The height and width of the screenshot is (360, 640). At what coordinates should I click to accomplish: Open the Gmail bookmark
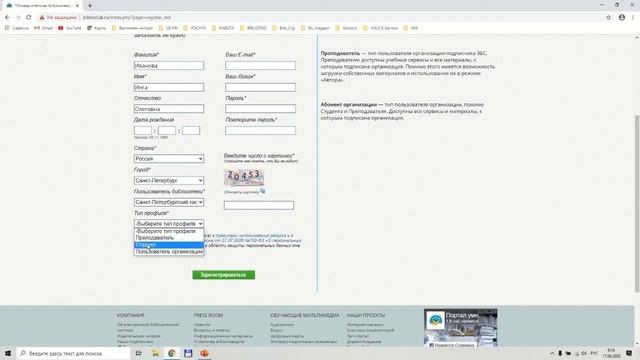[44, 28]
